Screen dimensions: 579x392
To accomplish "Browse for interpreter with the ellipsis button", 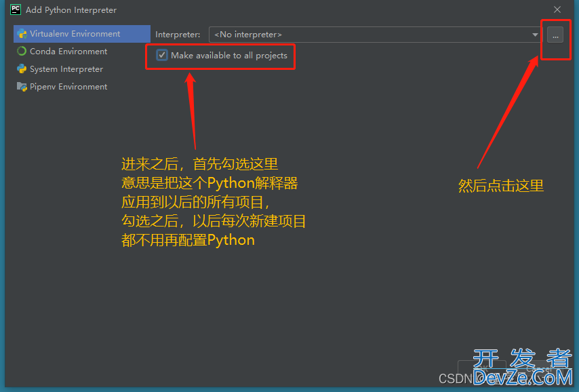I will 555,35.
